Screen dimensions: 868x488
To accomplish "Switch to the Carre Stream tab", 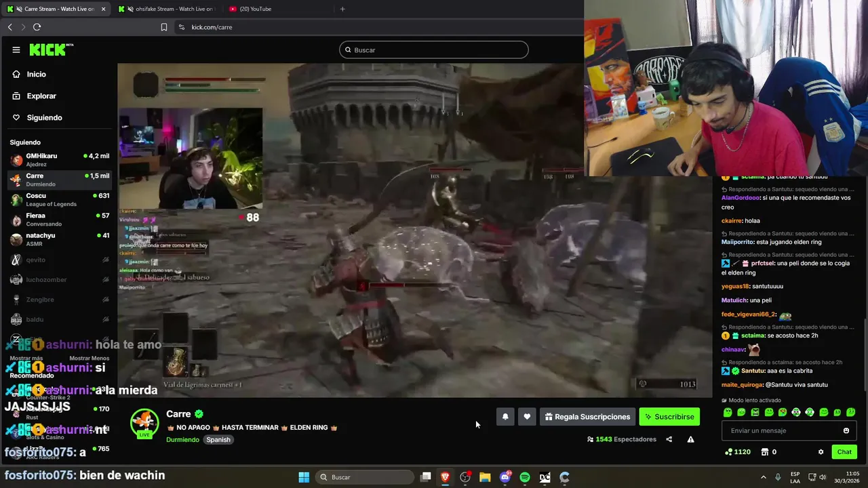I will coord(56,9).
